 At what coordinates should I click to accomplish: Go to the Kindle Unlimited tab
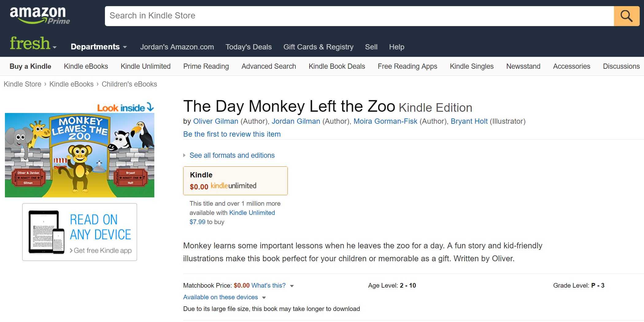point(145,66)
